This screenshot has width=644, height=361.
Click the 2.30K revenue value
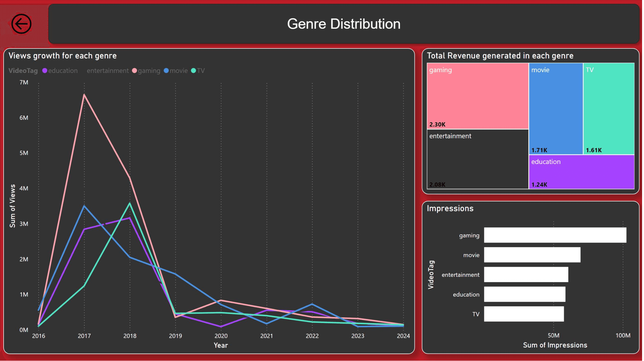point(438,125)
